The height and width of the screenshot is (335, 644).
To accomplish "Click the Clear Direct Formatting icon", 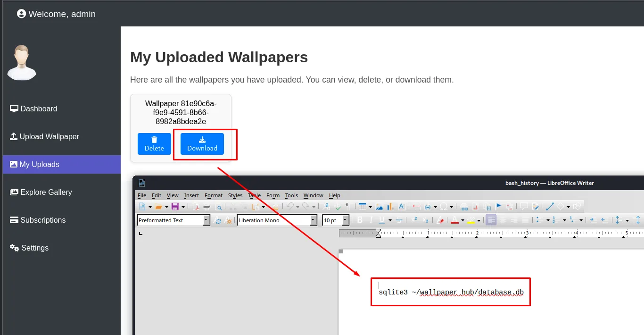I will click(x=440, y=220).
